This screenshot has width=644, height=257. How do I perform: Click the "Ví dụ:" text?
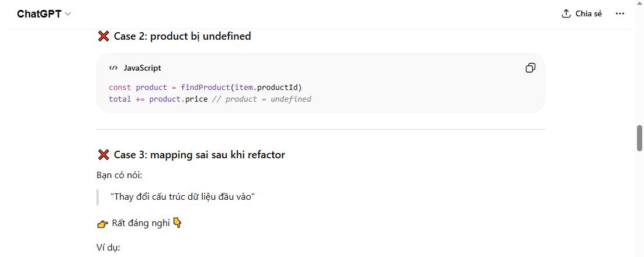click(x=108, y=248)
